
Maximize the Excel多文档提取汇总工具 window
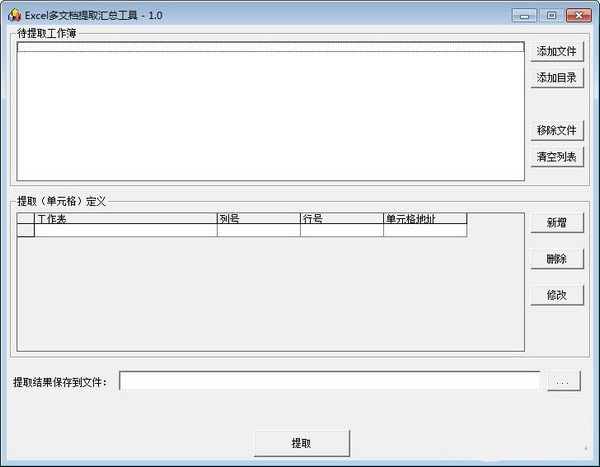[551, 16]
